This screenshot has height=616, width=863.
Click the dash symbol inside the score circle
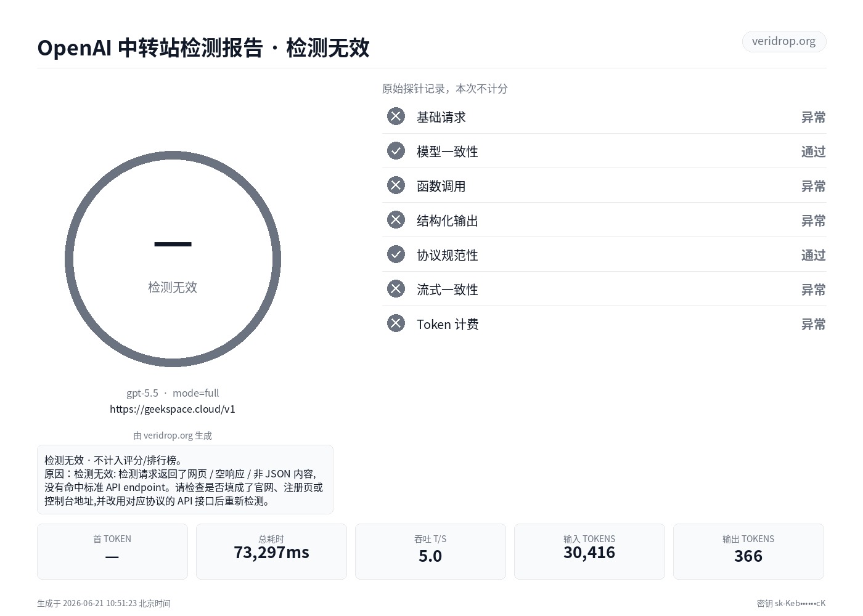click(173, 245)
